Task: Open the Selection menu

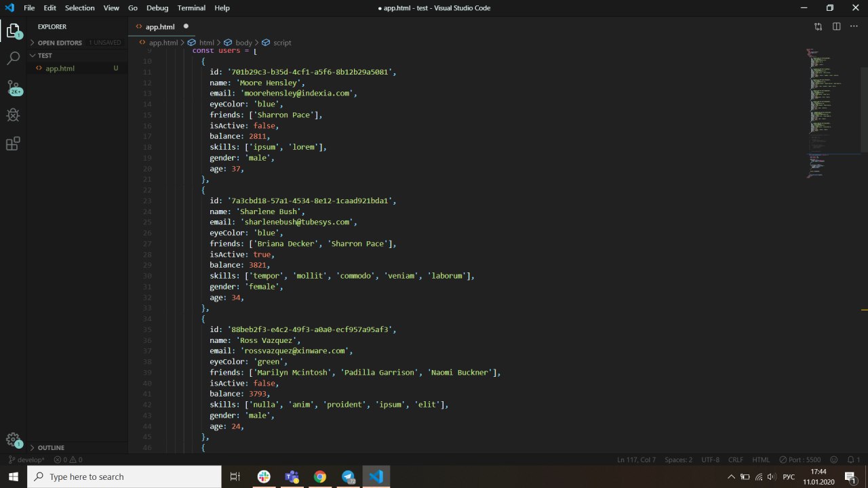Action: coord(80,8)
